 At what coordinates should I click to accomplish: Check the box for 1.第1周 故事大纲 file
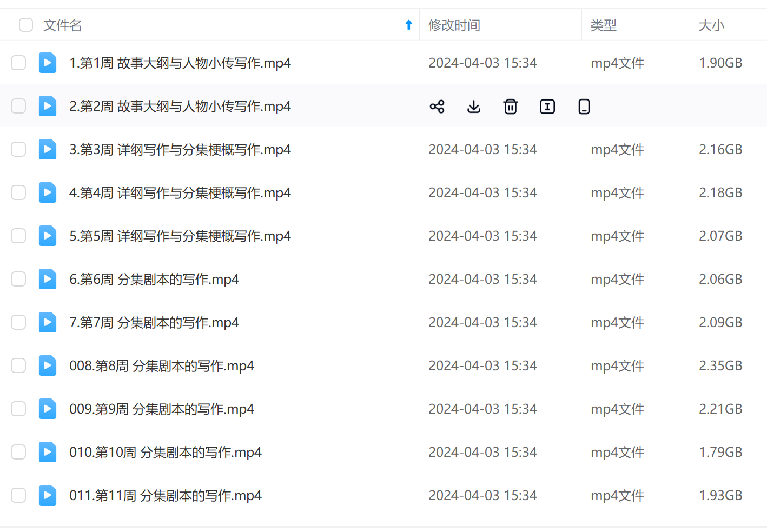tap(18, 63)
